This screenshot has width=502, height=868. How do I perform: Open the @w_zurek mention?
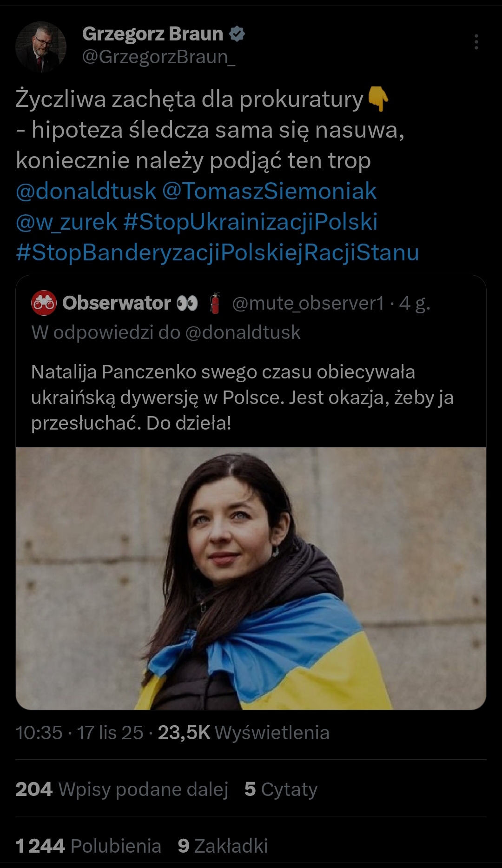pos(66,222)
